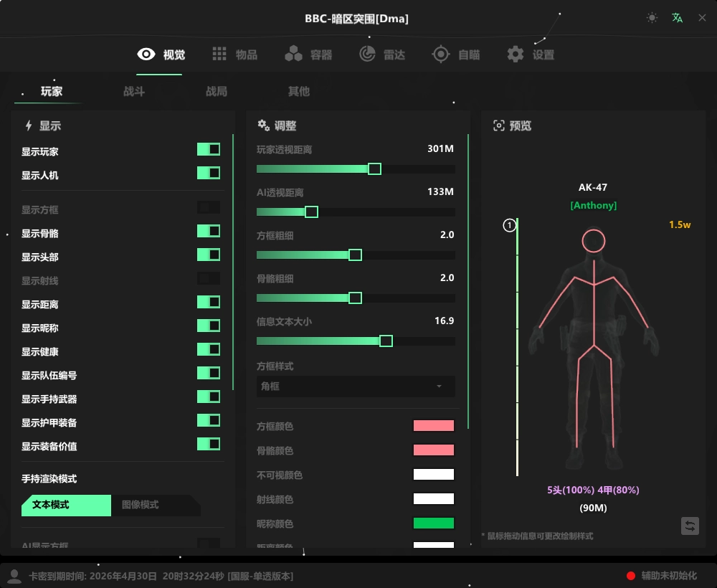Image resolution: width=717 pixels, height=588 pixels.
Task: Switch to the 其他 sub-tab
Action: [x=298, y=91]
